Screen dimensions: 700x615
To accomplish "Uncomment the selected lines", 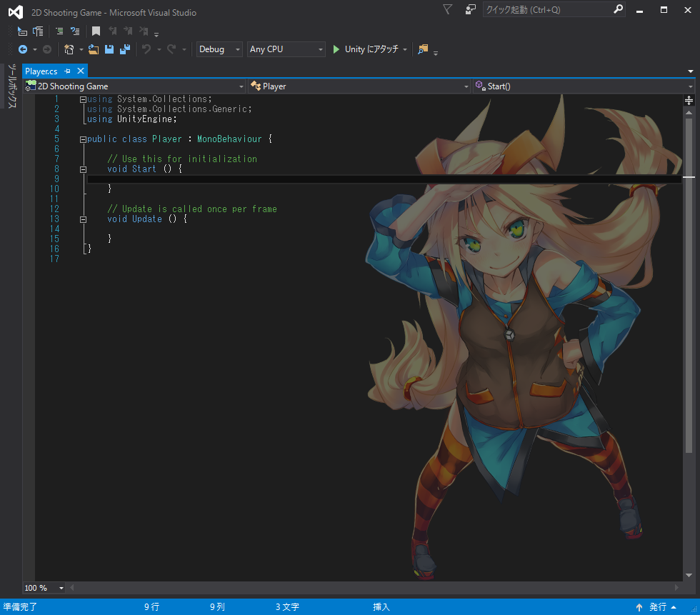I will 75,31.
